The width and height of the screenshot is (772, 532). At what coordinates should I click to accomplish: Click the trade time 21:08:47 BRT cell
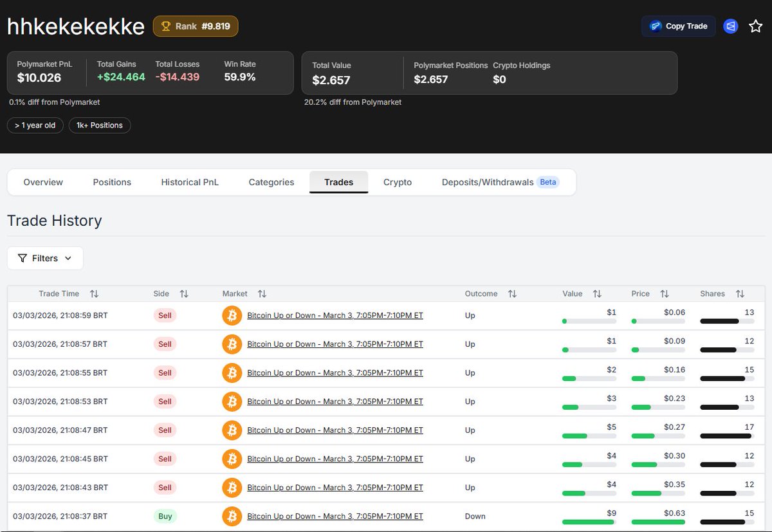pos(60,430)
